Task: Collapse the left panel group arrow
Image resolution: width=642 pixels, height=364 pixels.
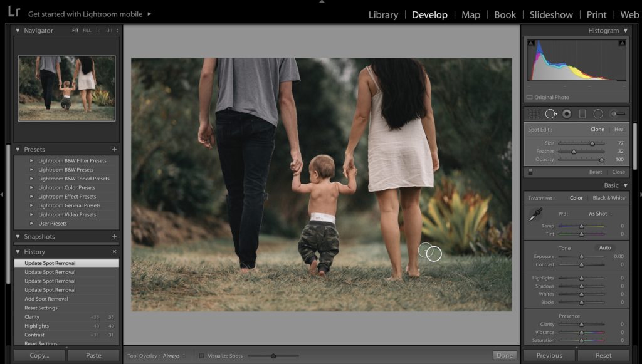Action: tap(2, 195)
